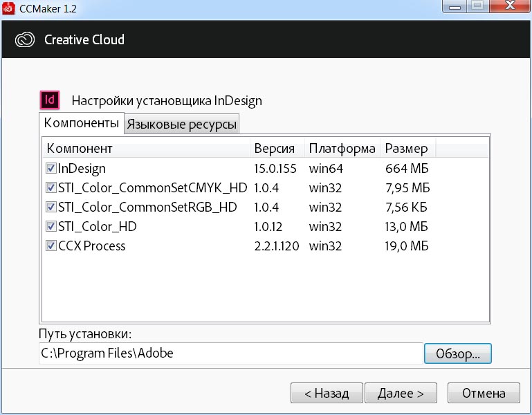Click the install path input field
The height and width of the screenshot is (415, 532).
(230, 353)
